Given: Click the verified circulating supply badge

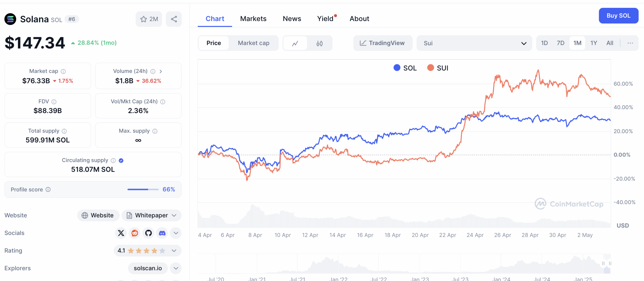Looking at the screenshot, I should click(121, 160).
